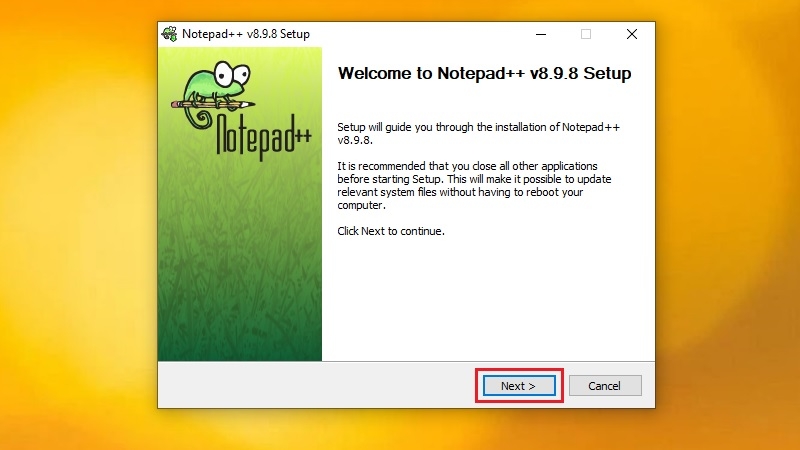Minimize the Notepad++ Setup window
800x450 pixels.
point(541,34)
